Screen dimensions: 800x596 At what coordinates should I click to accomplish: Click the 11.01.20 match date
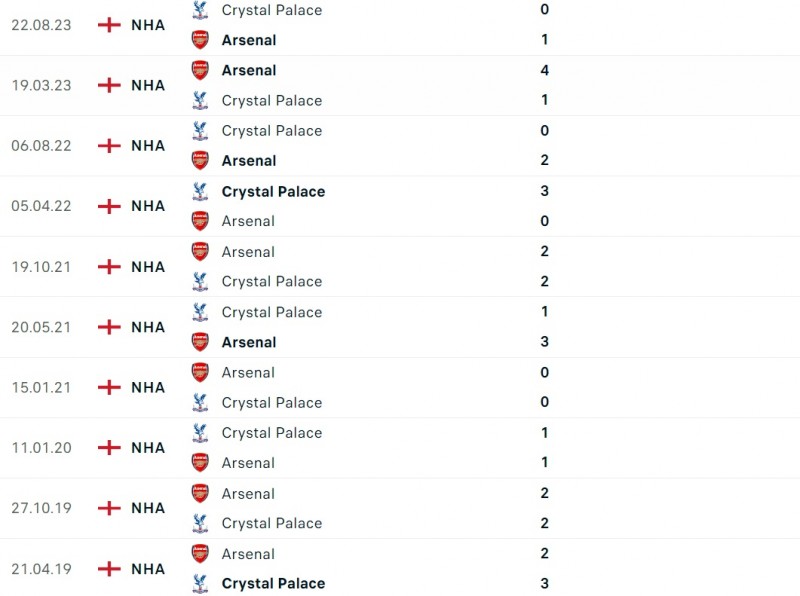coord(40,447)
